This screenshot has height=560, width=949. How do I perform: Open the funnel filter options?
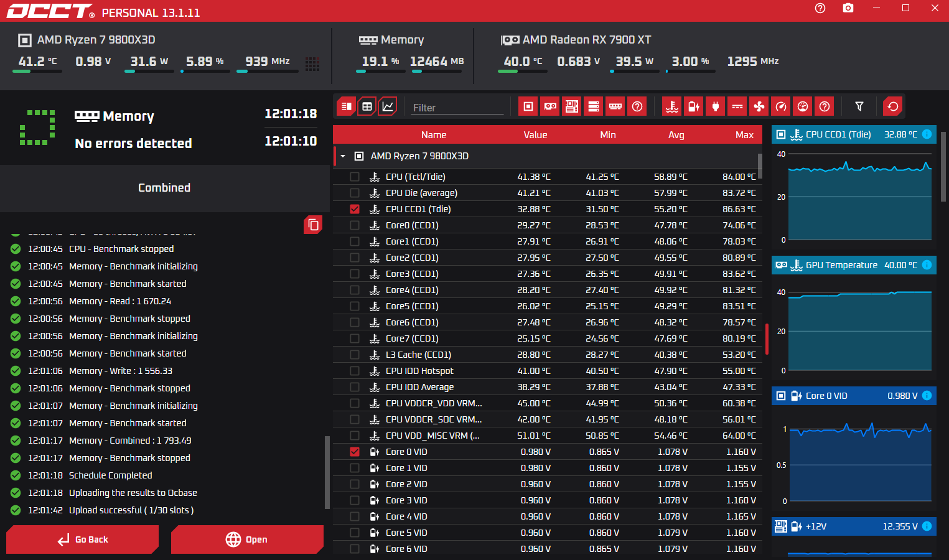859,106
